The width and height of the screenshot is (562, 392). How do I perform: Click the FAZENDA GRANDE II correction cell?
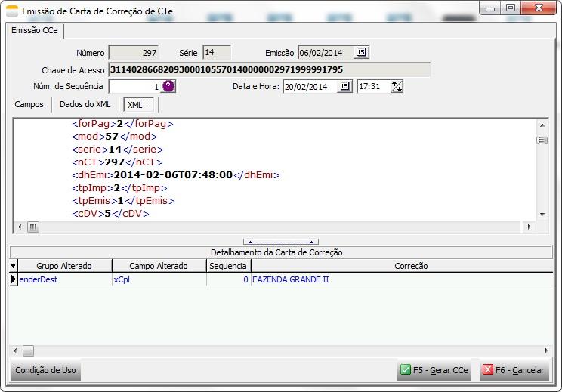tap(402, 279)
